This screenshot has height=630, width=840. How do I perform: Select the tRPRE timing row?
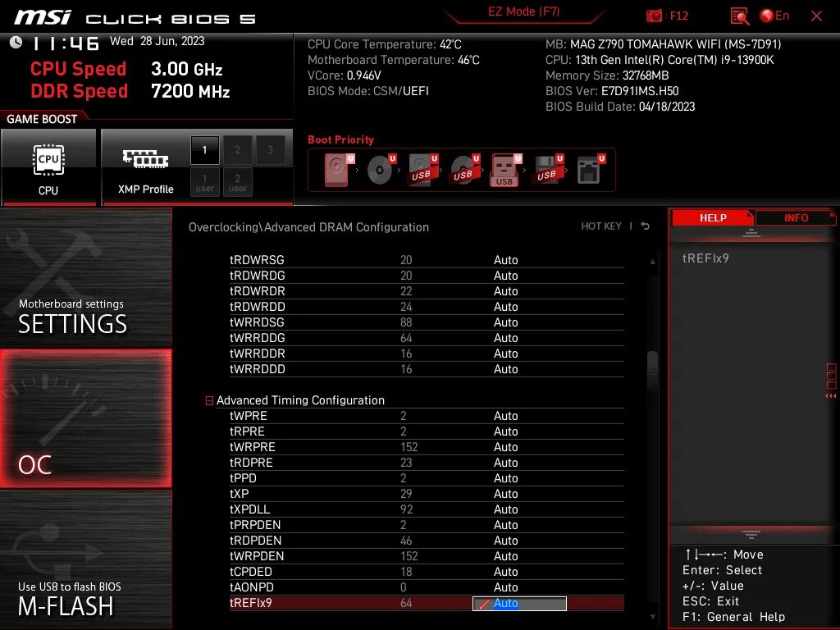coord(427,431)
